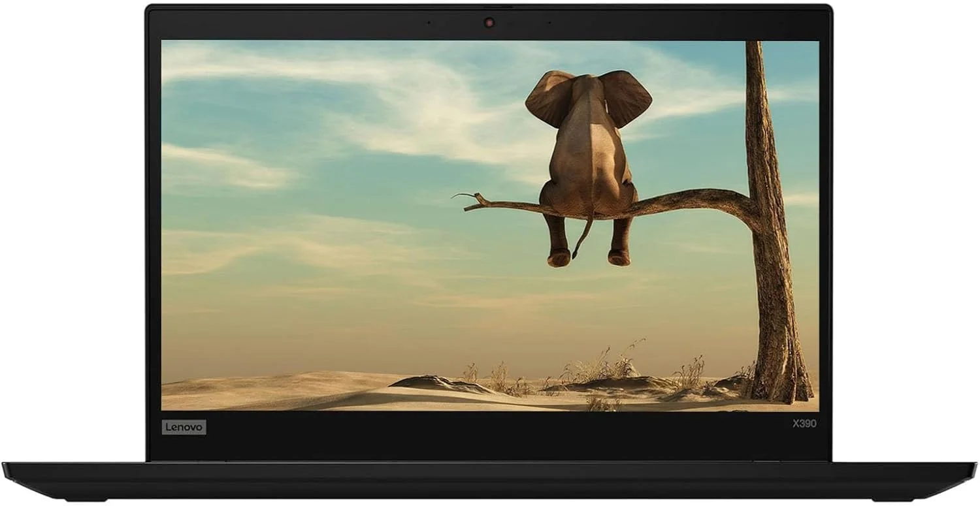Click the elephant's right foot
Screen dimensions: 980x506
[x=619, y=257]
